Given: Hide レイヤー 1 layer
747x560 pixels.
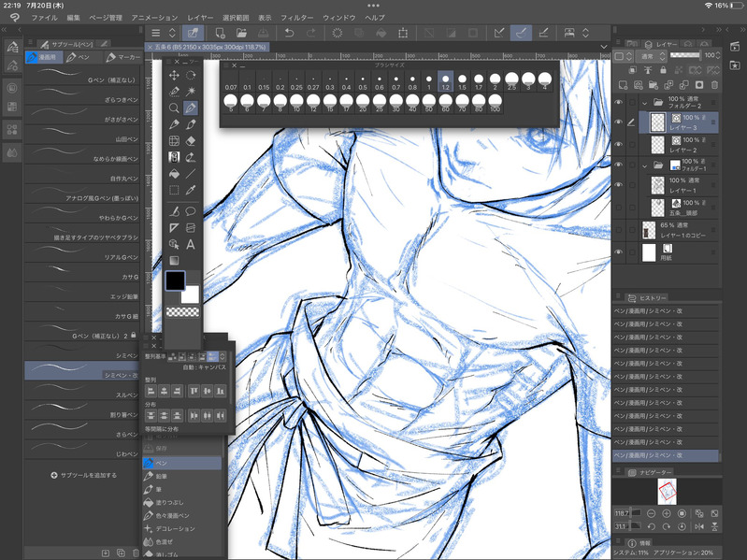Looking at the screenshot, I should (x=618, y=185).
